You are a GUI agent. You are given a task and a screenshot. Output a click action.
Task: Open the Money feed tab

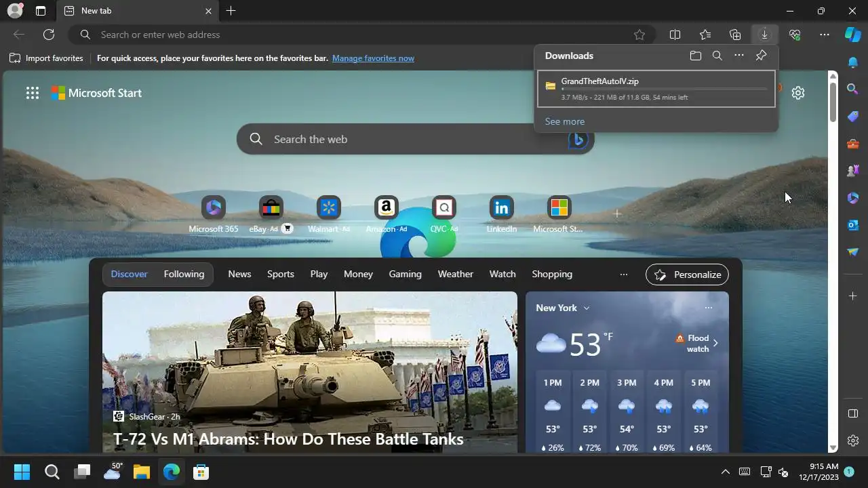(x=358, y=274)
